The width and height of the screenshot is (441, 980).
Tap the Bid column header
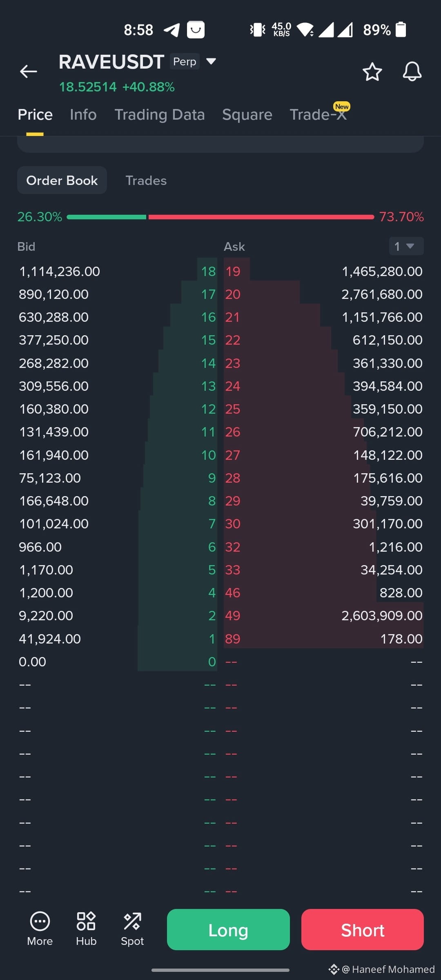(26, 247)
